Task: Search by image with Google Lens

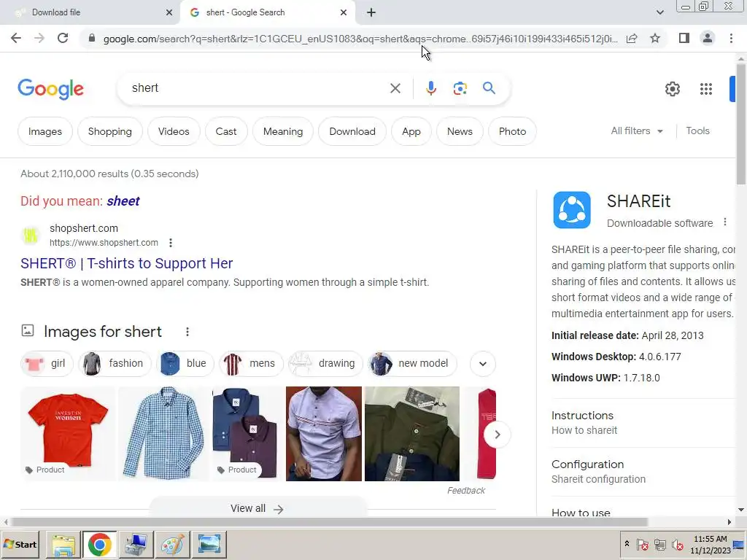Action: click(x=460, y=88)
